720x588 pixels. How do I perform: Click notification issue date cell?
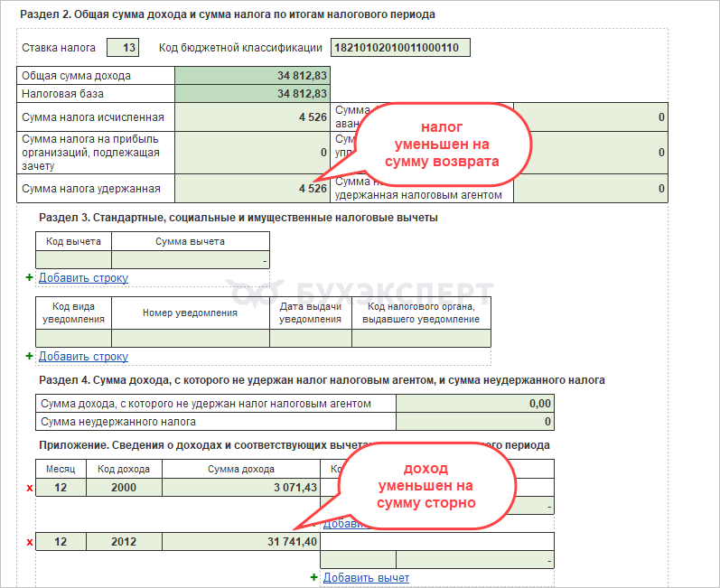click(311, 339)
